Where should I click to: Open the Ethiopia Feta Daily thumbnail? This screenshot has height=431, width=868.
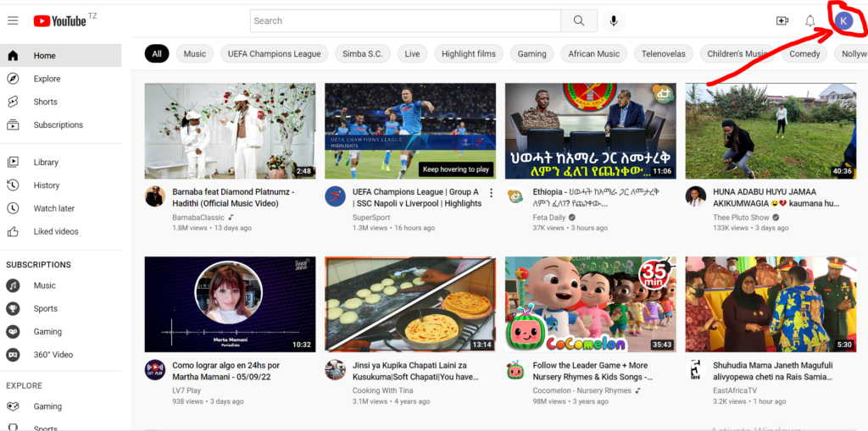591,131
